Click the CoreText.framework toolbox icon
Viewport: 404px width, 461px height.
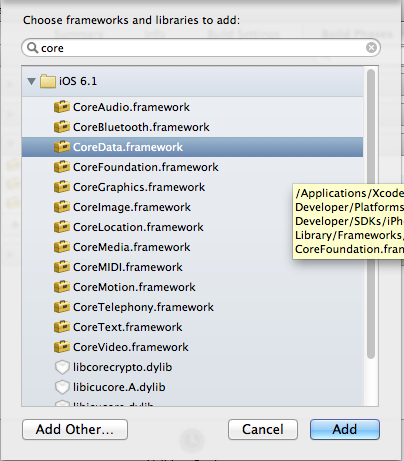(x=62, y=327)
